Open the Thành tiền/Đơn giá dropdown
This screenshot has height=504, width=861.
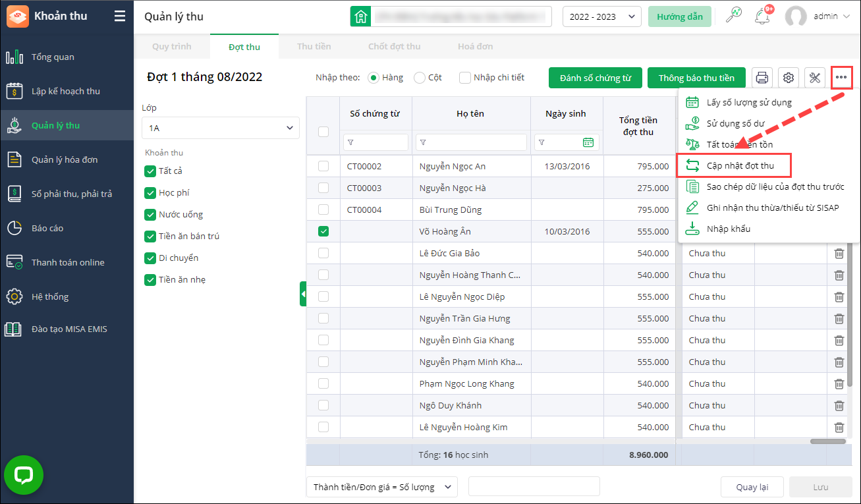tap(381, 487)
